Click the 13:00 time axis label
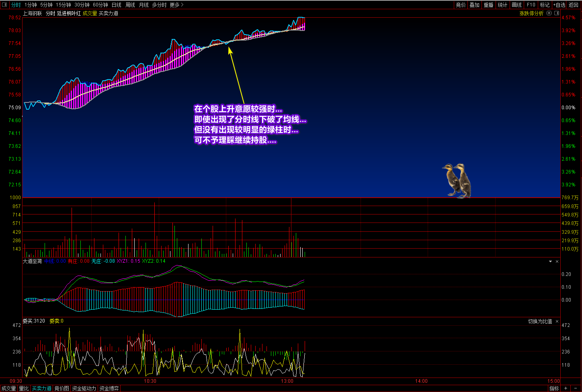Image resolution: width=582 pixels, height=392 pixels. point(287,381)
